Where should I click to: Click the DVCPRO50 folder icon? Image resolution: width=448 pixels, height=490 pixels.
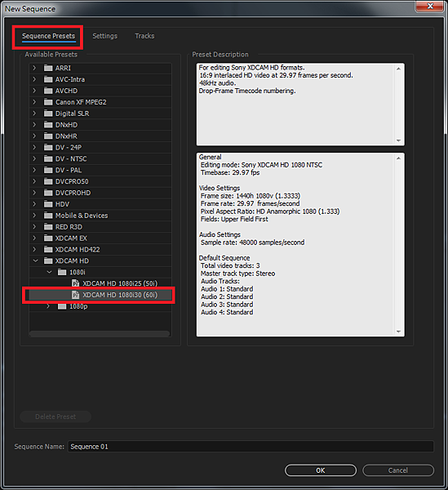48,181
